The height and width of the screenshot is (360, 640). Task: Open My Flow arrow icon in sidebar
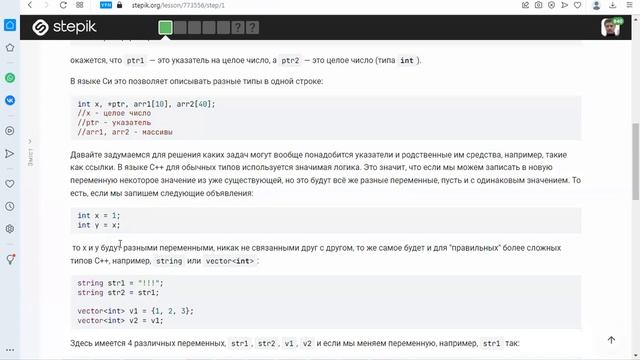[10, 154]
